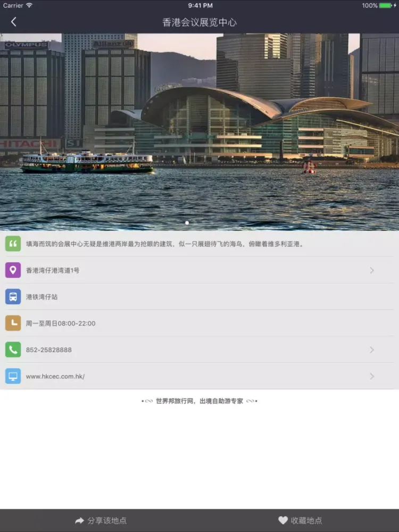Tap the green quotation mark icon

tap(13, 244)
